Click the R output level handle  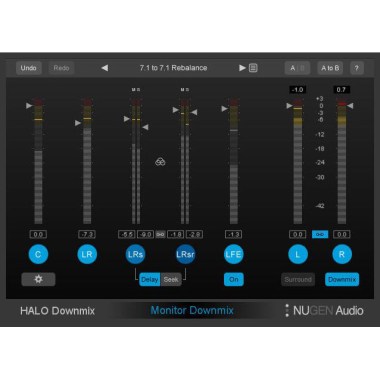(350, 106)
